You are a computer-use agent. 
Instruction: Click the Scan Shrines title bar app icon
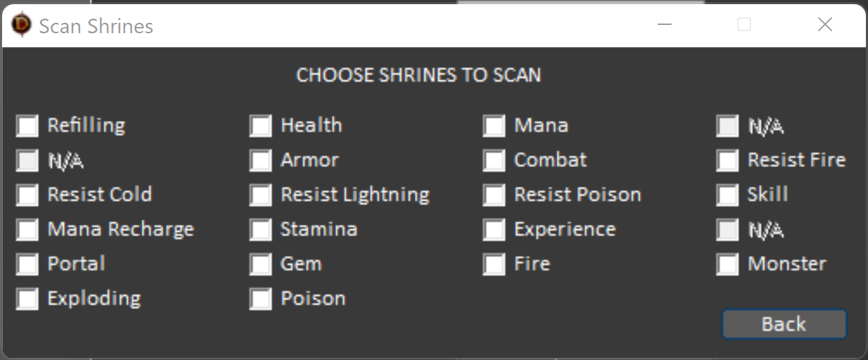[x=21, y=26]
